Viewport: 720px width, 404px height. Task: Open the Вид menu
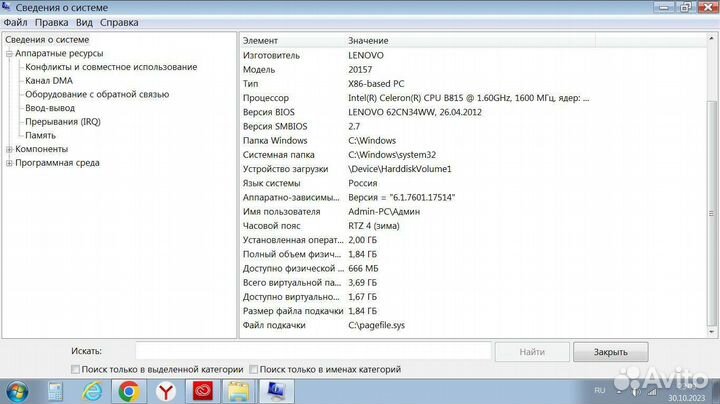(84, 22)
